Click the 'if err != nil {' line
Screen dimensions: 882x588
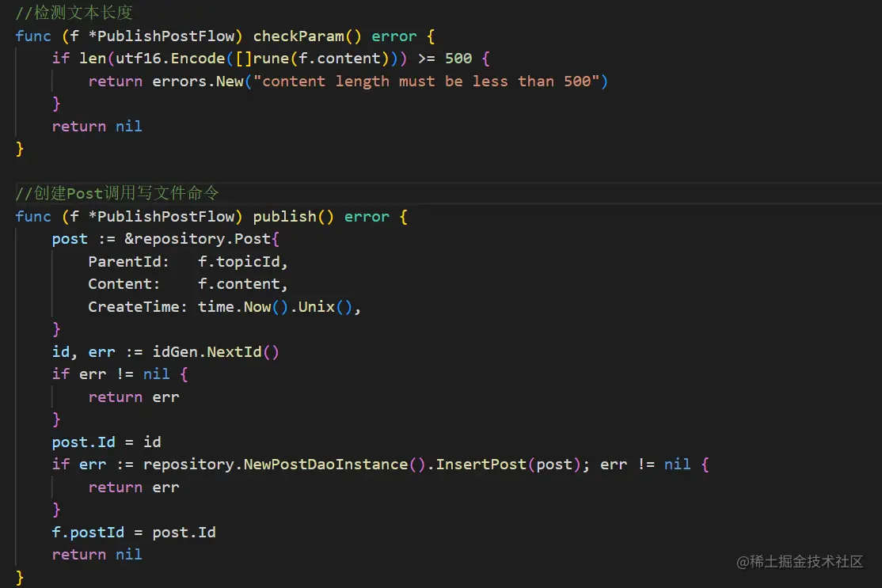click(x=120, y=374)
